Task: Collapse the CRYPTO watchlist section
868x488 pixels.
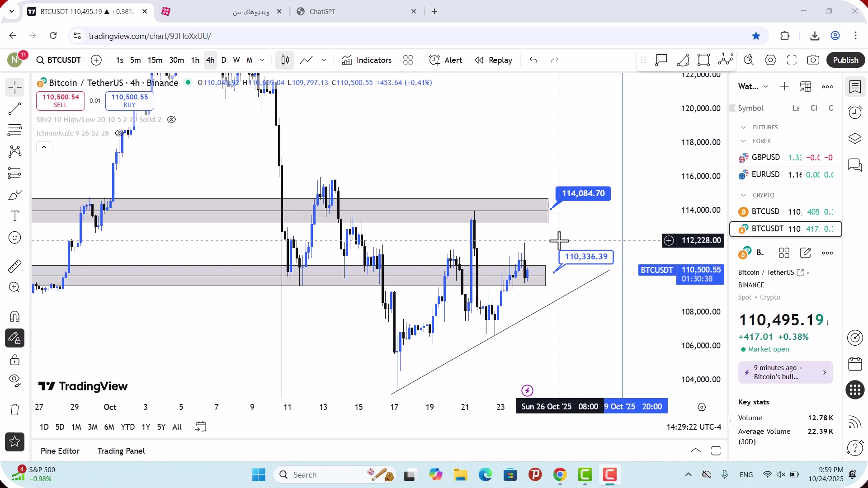Action: point(744,196)
